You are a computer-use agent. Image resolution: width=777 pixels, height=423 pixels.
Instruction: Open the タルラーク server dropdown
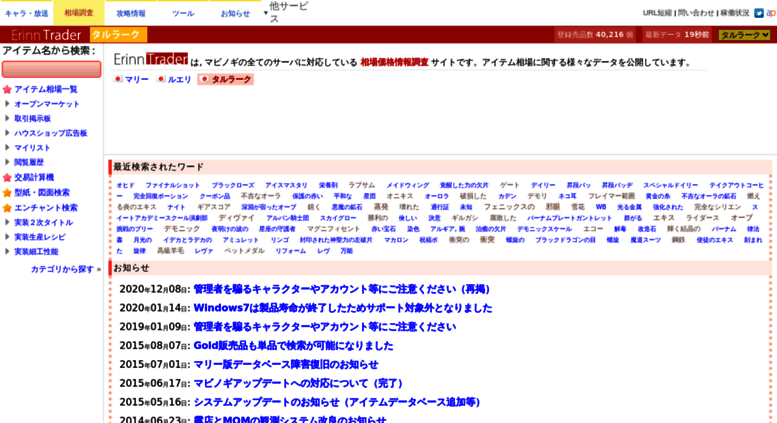coord(744,35)
